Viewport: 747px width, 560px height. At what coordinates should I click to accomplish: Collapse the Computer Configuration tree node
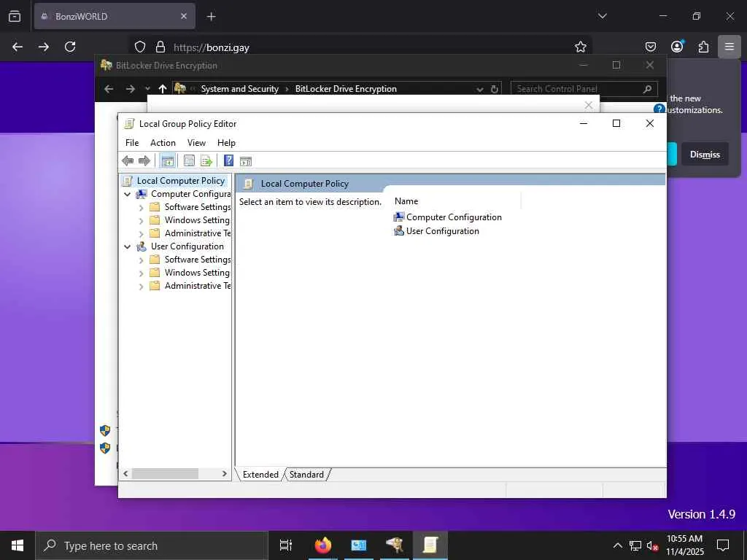pos(127,194)
